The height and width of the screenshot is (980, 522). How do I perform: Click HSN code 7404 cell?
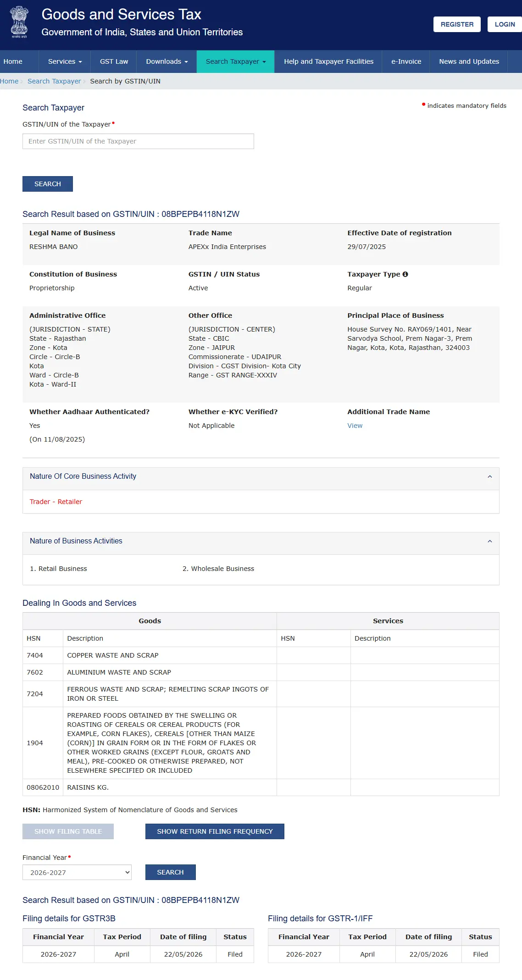click(43, 655)
